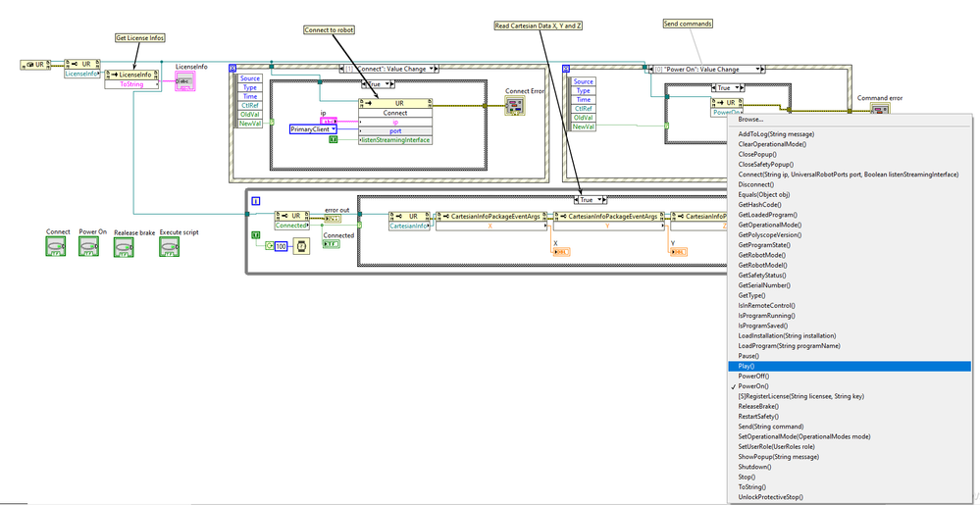
Task: Select PowerOff() from the method list
Action: [x=850, y=377]
